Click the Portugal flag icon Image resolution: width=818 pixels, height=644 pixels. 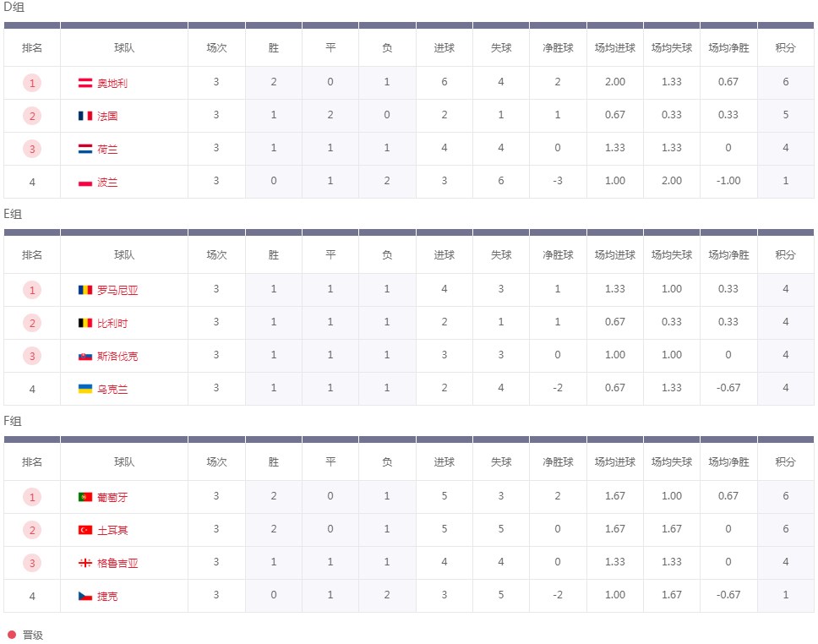pos(85,497)
